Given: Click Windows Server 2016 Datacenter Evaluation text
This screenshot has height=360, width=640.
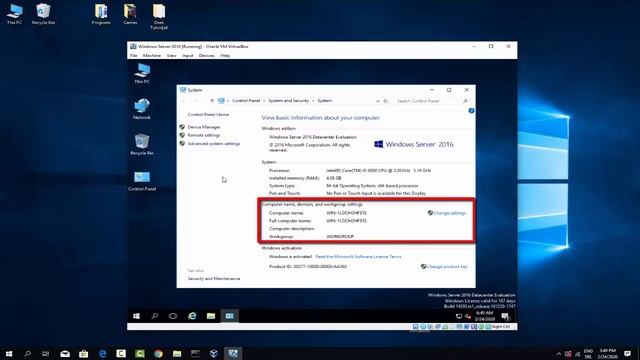Looking at the screenshot, I should point(313,137).
